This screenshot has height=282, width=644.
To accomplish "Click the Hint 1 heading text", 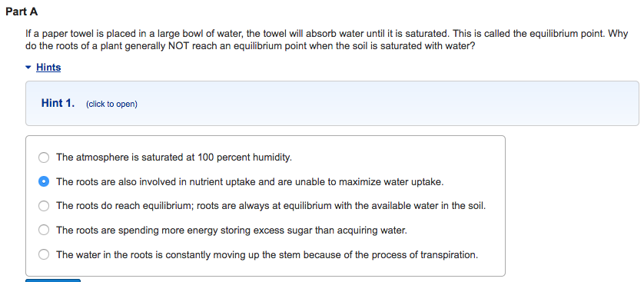I will pyautogui.click(x=58, y=103).
